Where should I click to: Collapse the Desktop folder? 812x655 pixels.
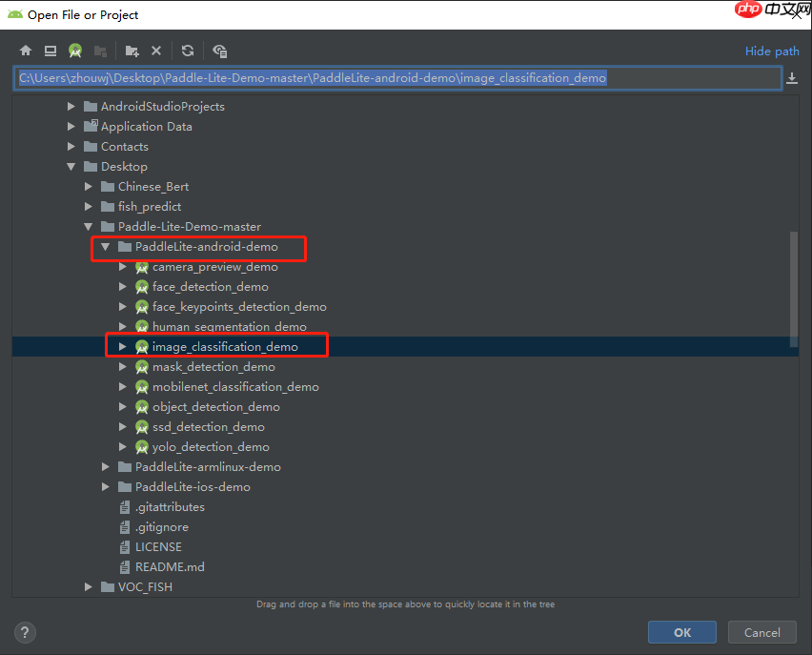[x=71, y=167]
